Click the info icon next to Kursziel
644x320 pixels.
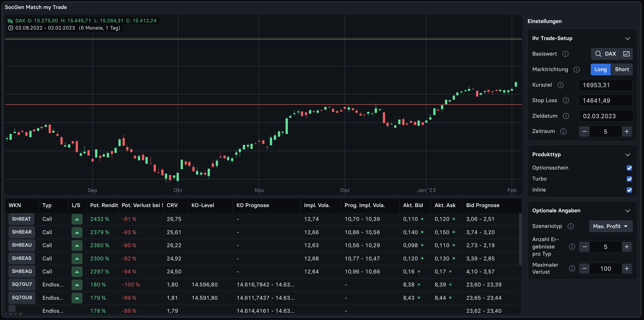coord(561,85)
